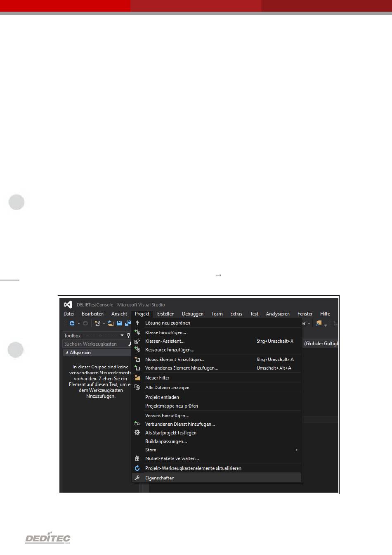Click the Lösung neu zuordnen arrow icon
This screenshot has height=555, width=392.
(x=137, y=323)
